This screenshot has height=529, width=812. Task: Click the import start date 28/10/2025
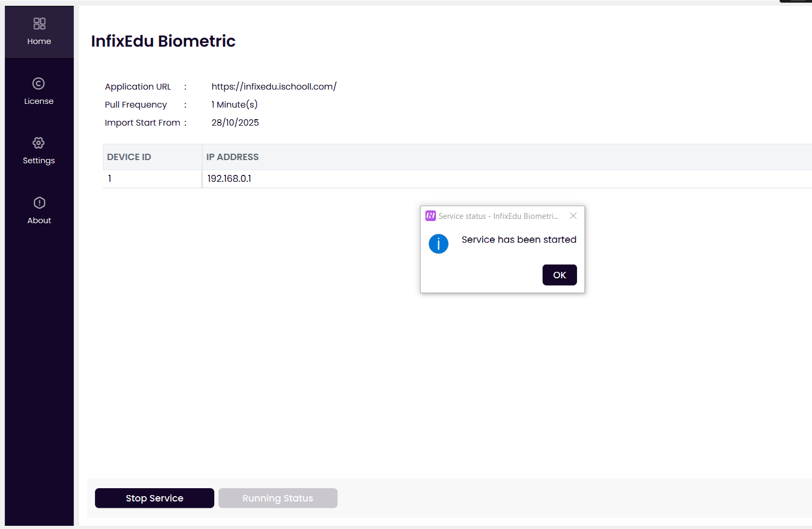point(235,122)
